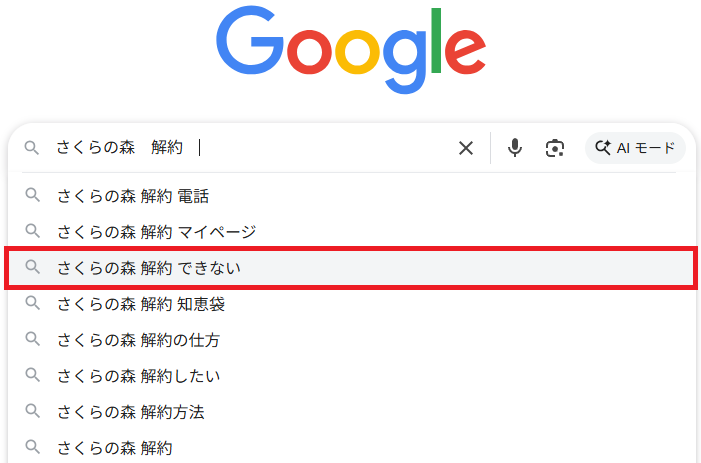Click magnifier icon beside 電話 suggestion
The image size is (701, 463).
tap(32, 196)
